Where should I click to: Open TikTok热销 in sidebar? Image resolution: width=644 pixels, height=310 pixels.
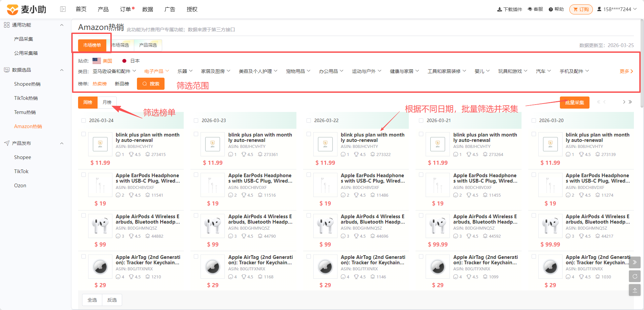pyautogui.click(x=26, y=98)
